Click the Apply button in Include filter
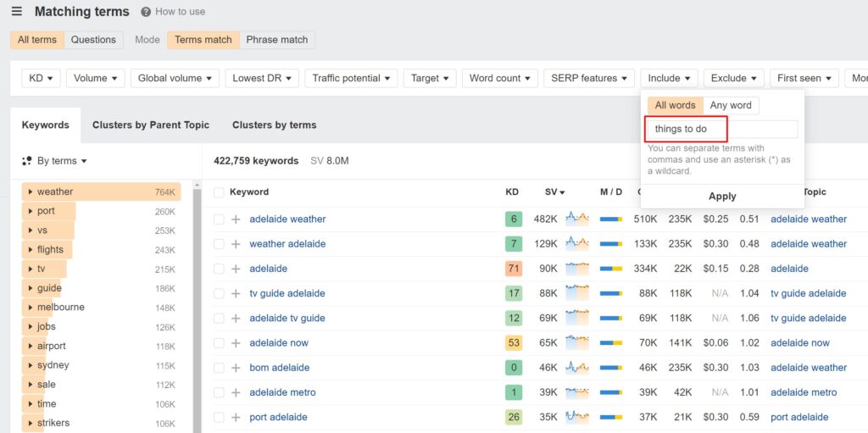Viewport: 868px width, 433px height. click(722, 196)
